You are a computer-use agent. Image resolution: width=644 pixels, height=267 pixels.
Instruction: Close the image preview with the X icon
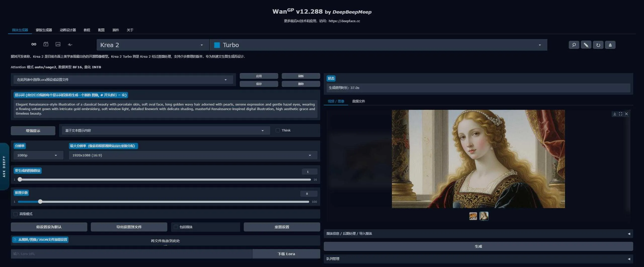pos(626,114)
